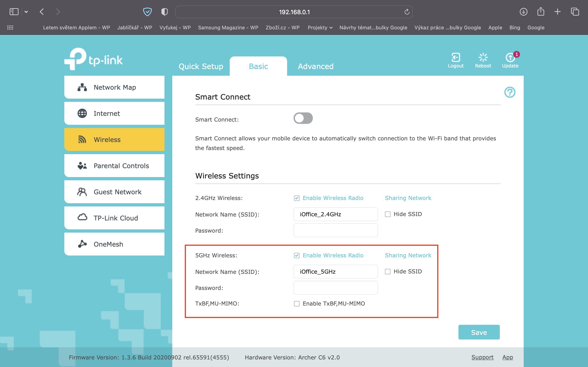Open the tab overview icon
This screenshot has width=588, height=367.
575,12
